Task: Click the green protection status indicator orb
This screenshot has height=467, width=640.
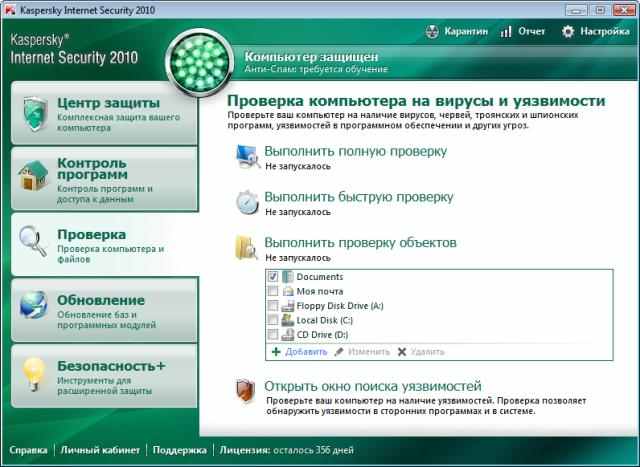Action: (200, 62)
